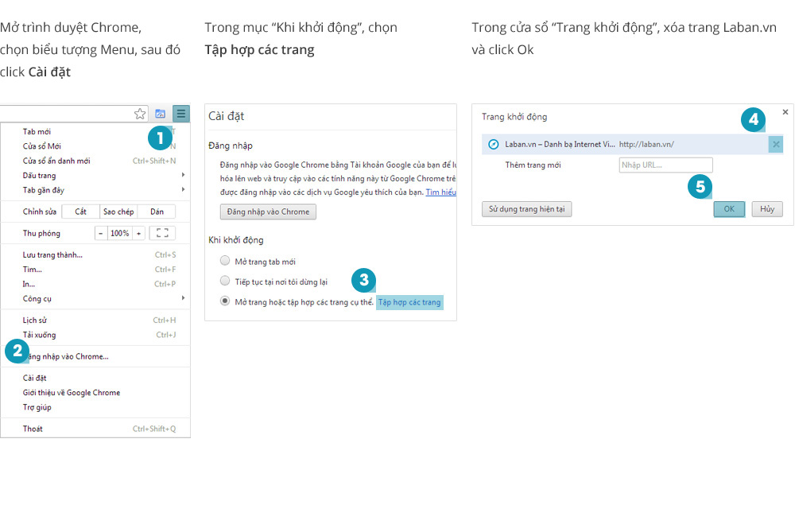Click the 'Nhập URL...' input field
795x532 pixels.
(665, 165)
